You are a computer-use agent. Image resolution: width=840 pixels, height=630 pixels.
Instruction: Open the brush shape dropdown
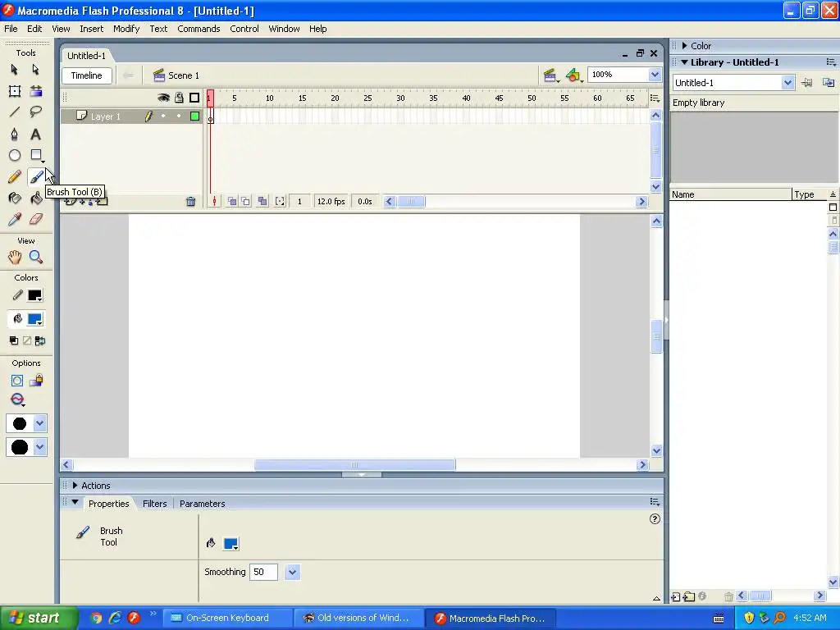(39, 447)
